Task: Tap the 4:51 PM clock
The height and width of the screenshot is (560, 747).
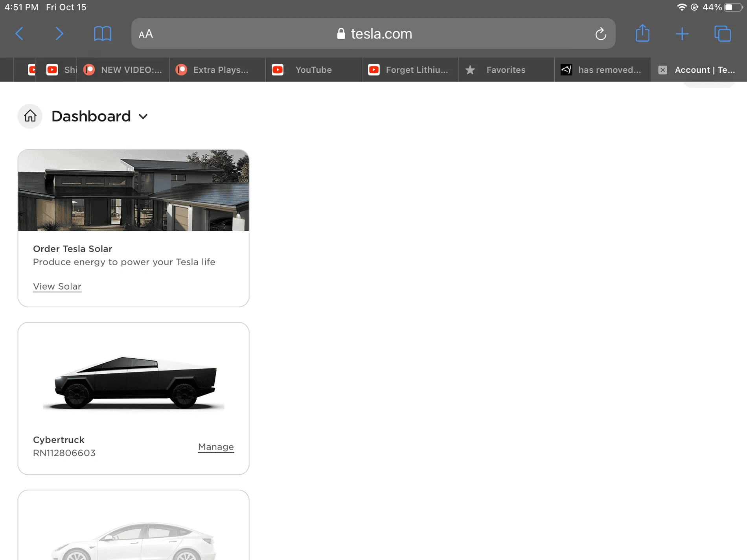Action: pyautogui.click(x=22, y=7)
